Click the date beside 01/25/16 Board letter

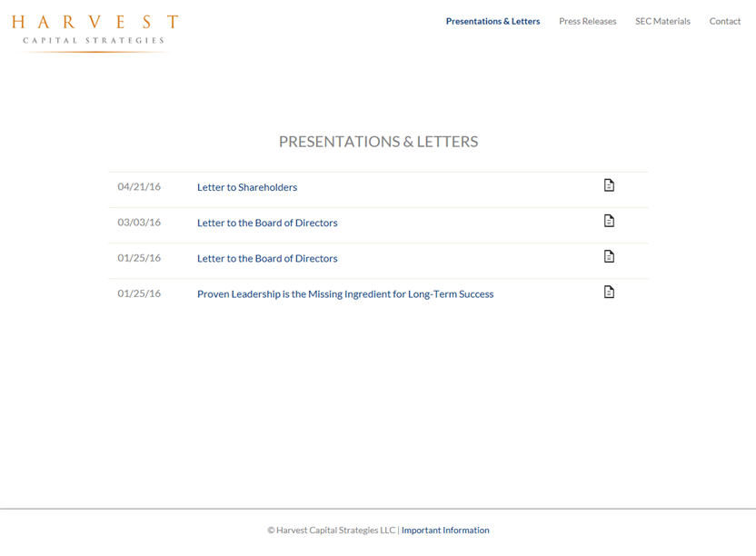point(139,258)
